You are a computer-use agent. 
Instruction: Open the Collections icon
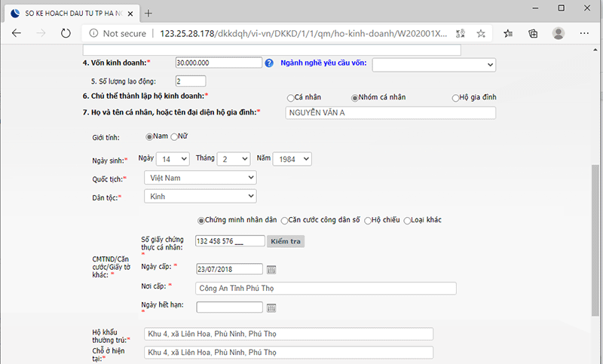pyautogui.click(x=533, y=33)
